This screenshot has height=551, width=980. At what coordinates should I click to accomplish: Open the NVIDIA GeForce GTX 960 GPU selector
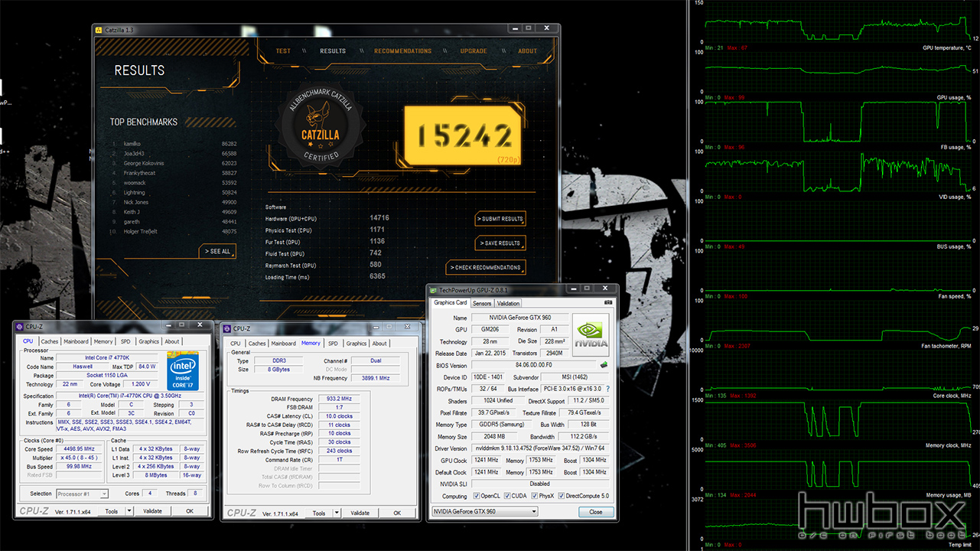485,511
